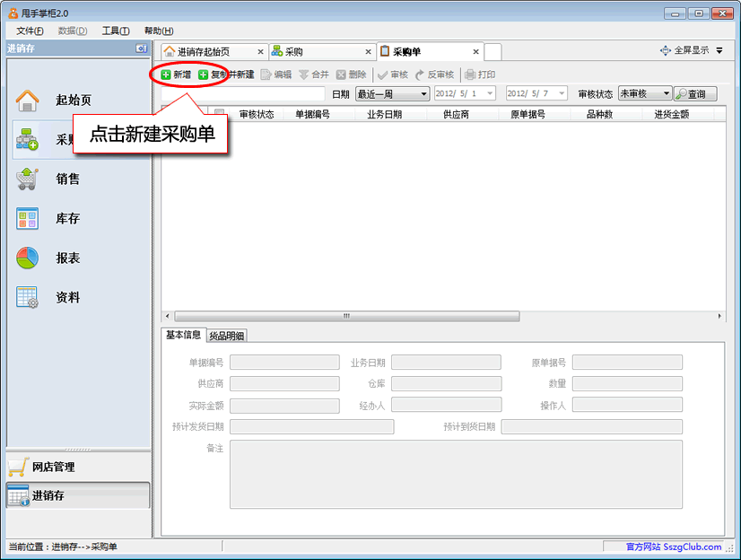Open 销售 shopping cart icon
This screenshot has height=560, width=741.
pyautogui.click(x=28, y=179)
